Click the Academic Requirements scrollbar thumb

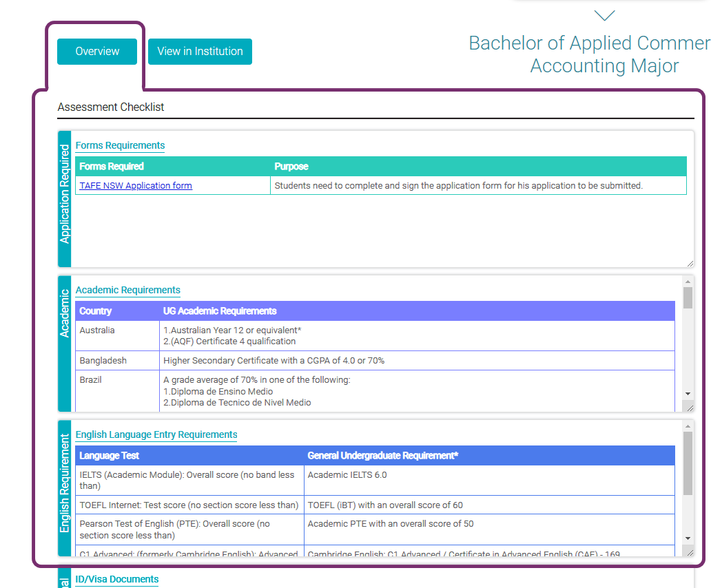point(688,298)
